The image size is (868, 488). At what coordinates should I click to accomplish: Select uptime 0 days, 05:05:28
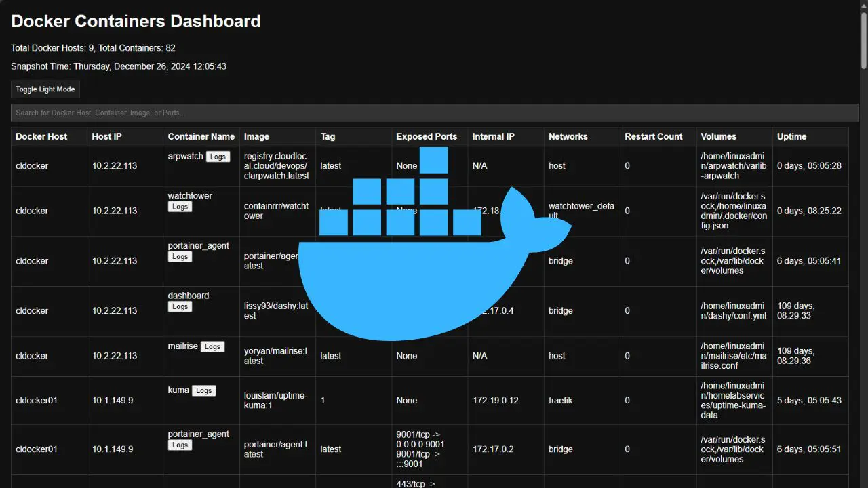[809, 166]
